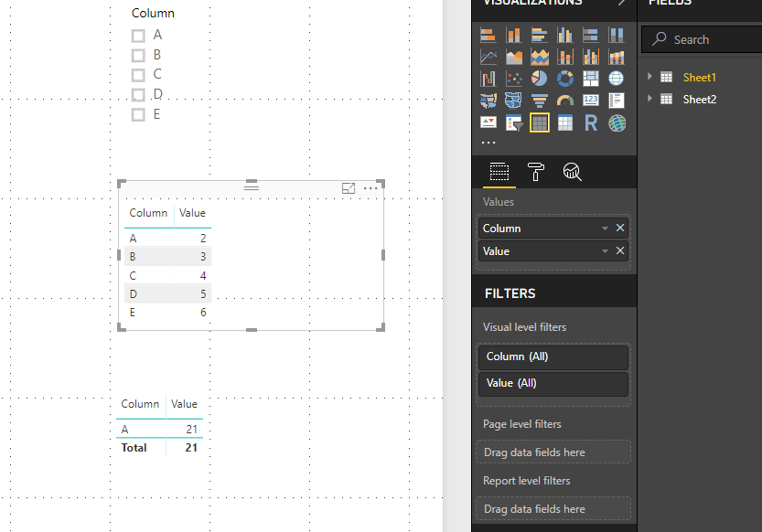
Task: Select the waterfall chart visual
Action: [488, 78]
